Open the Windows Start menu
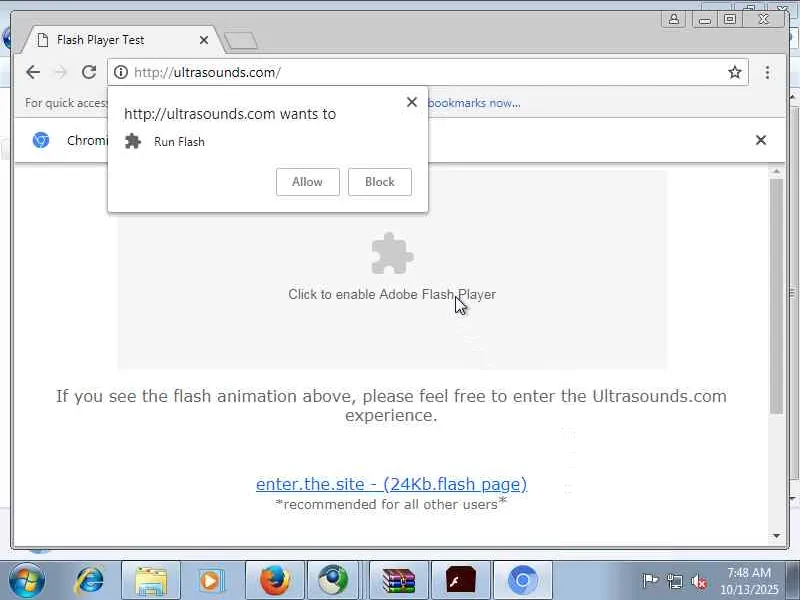800x600 pixels. pos(27,580)
